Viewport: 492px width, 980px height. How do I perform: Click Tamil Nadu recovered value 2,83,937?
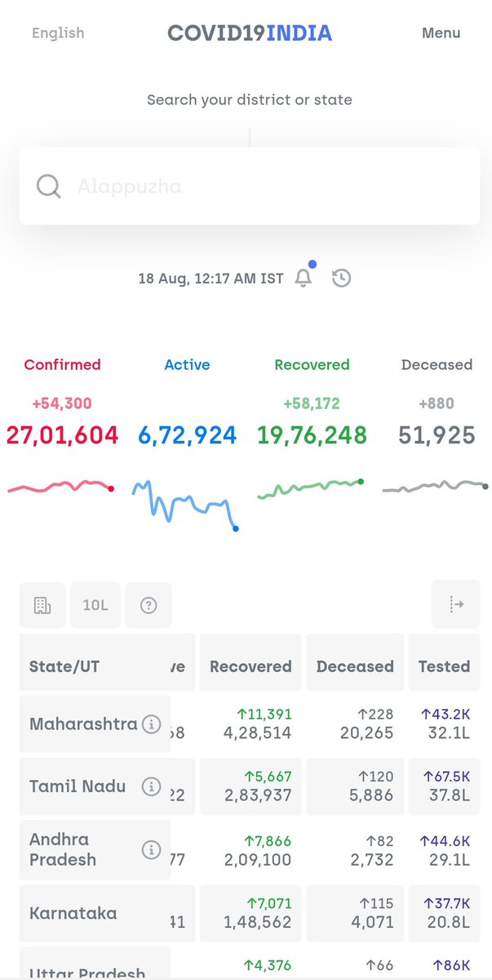click(257, 795)
